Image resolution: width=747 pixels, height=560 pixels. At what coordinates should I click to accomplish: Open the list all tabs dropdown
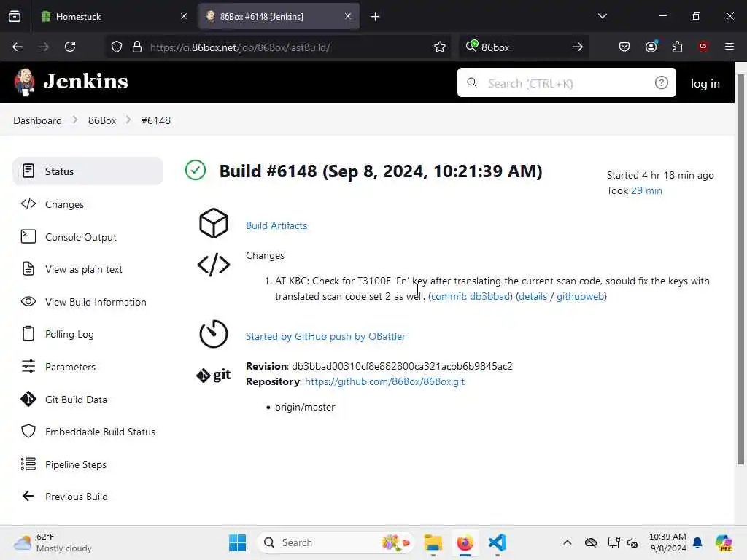tap(602, 16)
